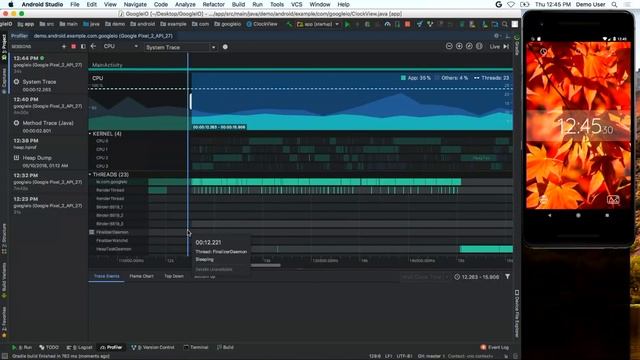Open the Wi-Fi menu in menu bar
Image resolution: width=640 pixels, height=360 pixels.
(511, 4)
